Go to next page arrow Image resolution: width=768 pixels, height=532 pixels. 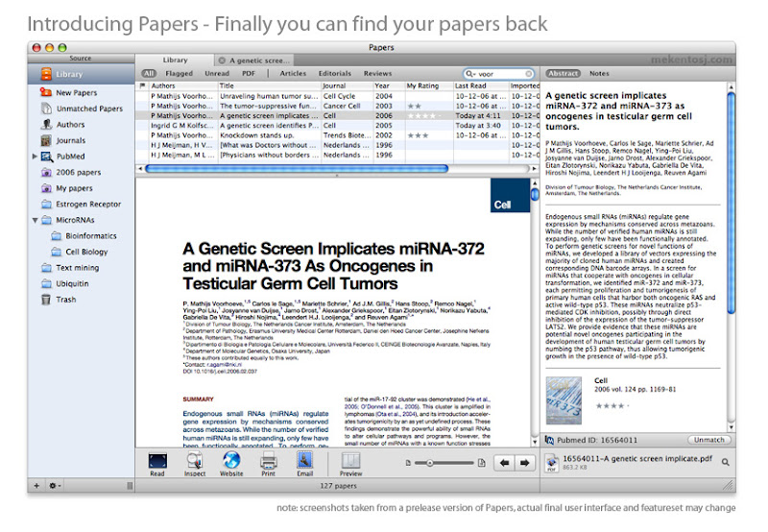[x=524, y=463]
